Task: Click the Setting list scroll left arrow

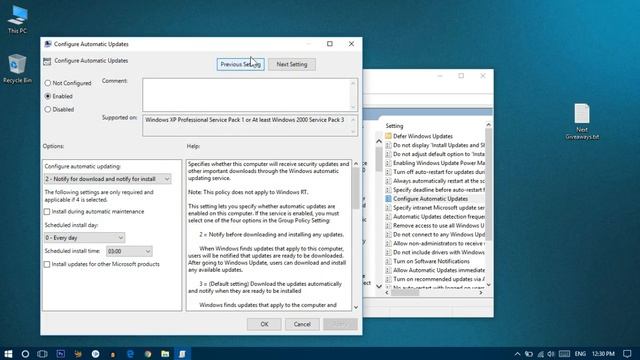Action: (x=387, y=293)
